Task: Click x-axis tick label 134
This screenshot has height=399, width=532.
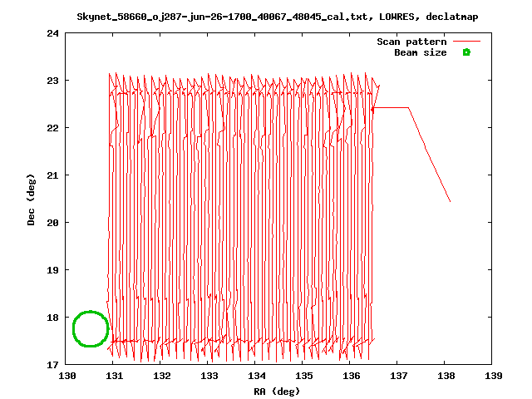Action: click(x=257, y=376)
